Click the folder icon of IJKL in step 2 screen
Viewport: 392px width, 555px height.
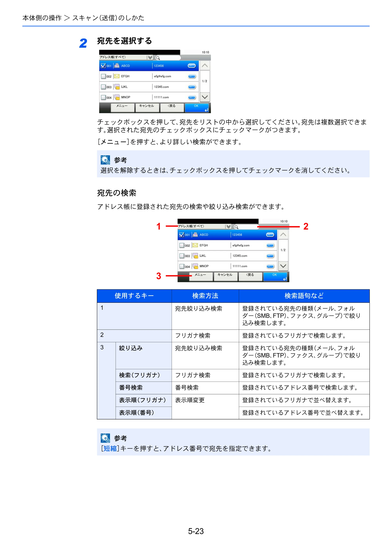point(117,87)
